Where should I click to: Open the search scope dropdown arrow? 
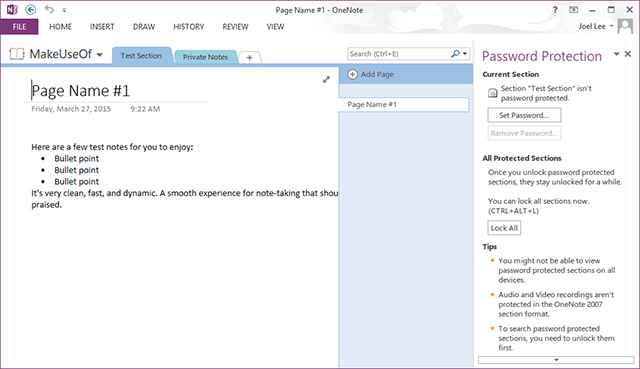pyautogui.click(x=465, y=53)
